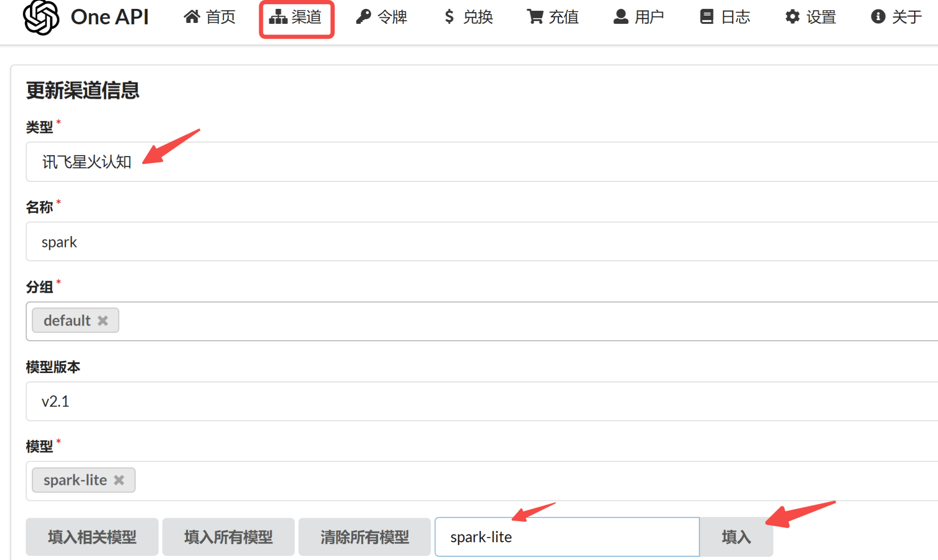
Task: Click the default group tag label
Action: click(67, 321)
